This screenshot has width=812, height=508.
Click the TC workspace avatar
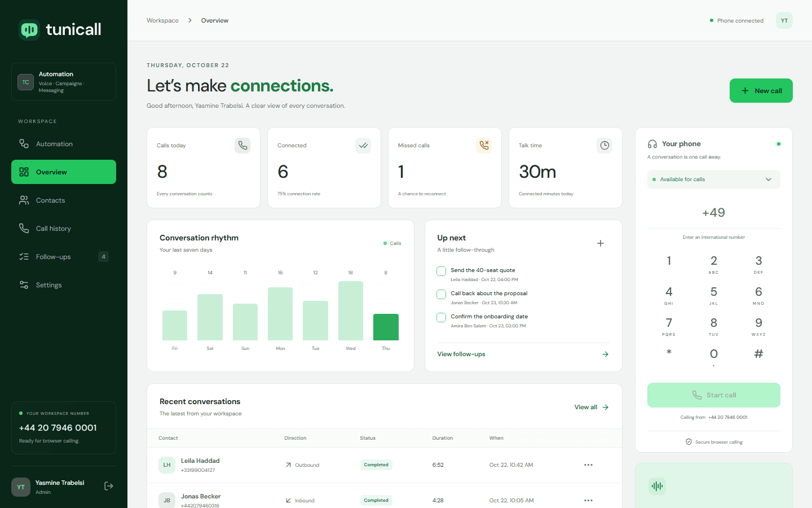[x=25, y=82]
